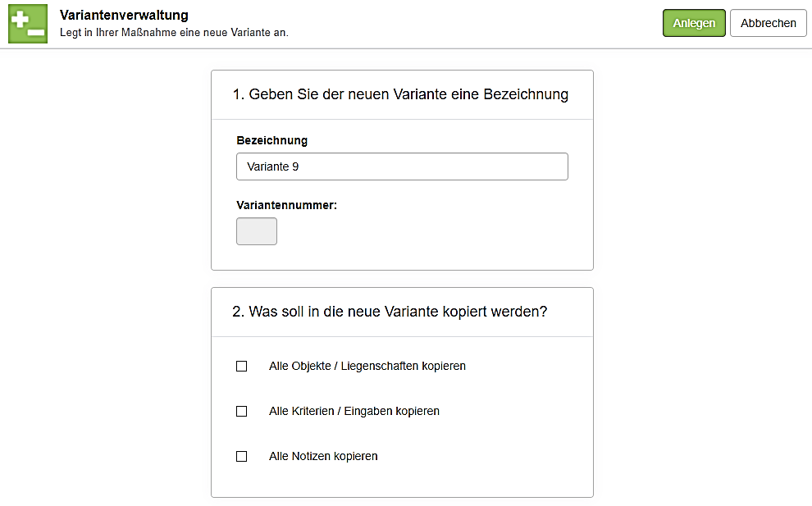Click the 'Alle Notizen kopieren' label text
The width and height of the screenshot is (812, 506).
coord(323,457)
